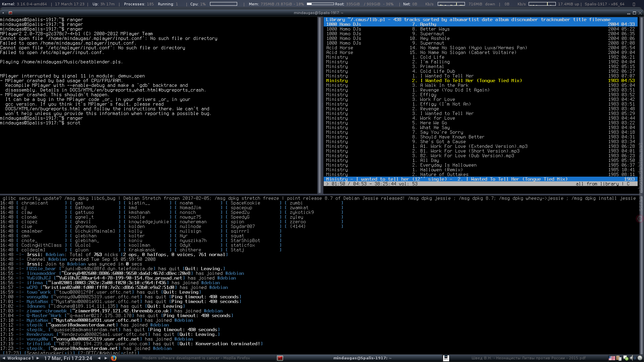
Task: Click nick 'chromicant' in irssi names list
Action: (x=35, y=203)
